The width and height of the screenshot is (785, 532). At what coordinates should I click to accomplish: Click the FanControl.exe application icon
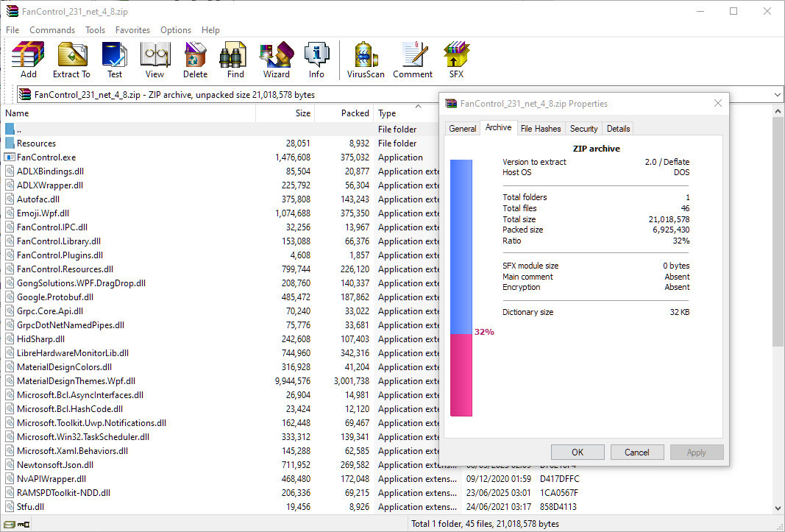coord(10,157)
